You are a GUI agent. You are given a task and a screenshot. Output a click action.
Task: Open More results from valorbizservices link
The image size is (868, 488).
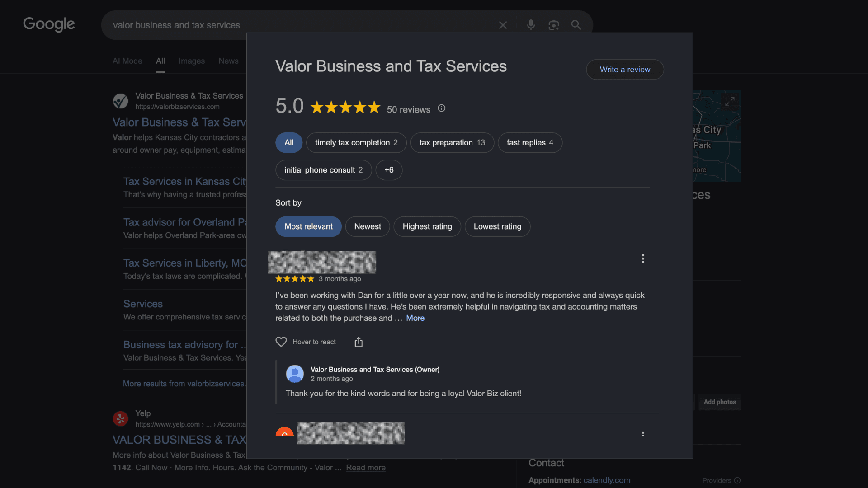click(x=184, y=384)
